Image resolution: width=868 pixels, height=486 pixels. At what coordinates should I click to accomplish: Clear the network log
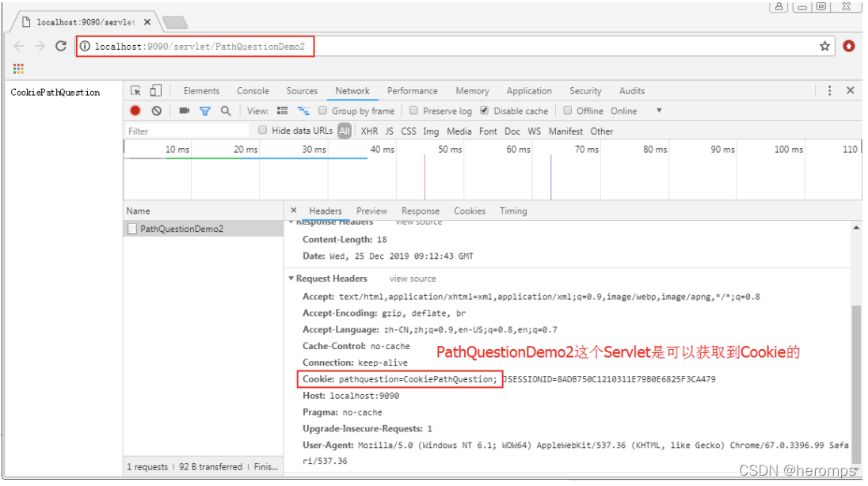click(157, 111)
